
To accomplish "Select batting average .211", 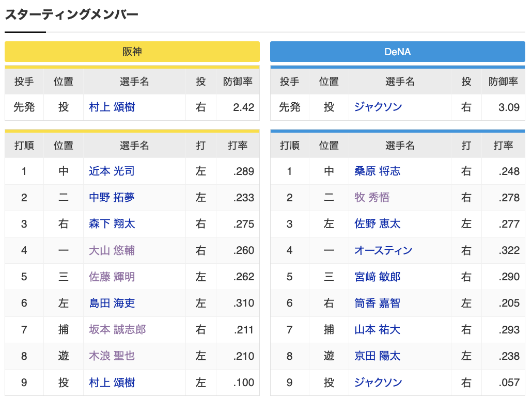I will (x=244, y=329).
